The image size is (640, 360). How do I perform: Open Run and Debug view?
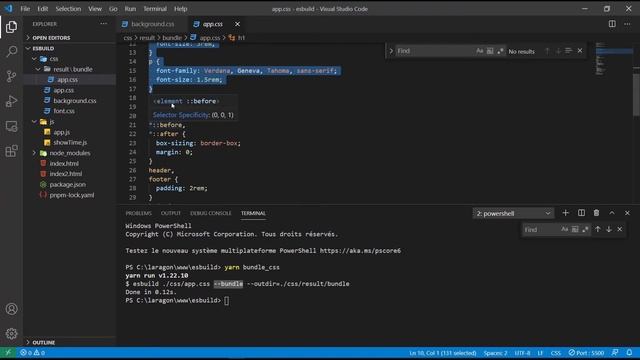coord(11,101)
